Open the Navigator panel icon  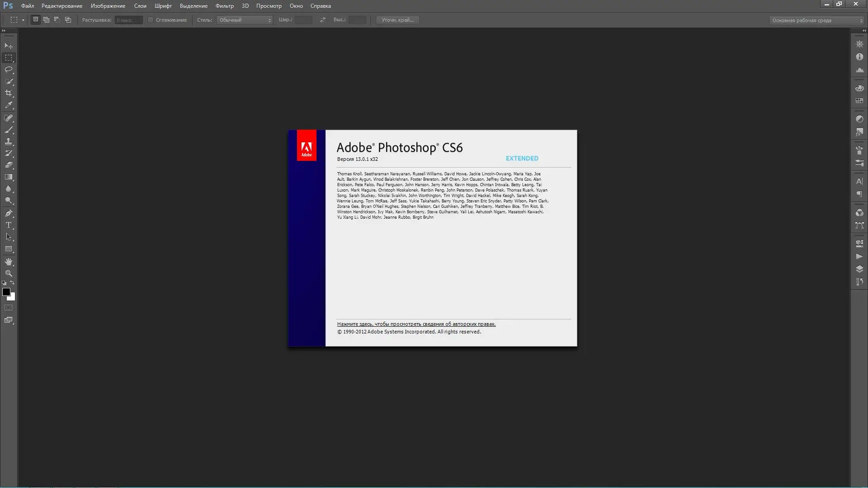859,44
